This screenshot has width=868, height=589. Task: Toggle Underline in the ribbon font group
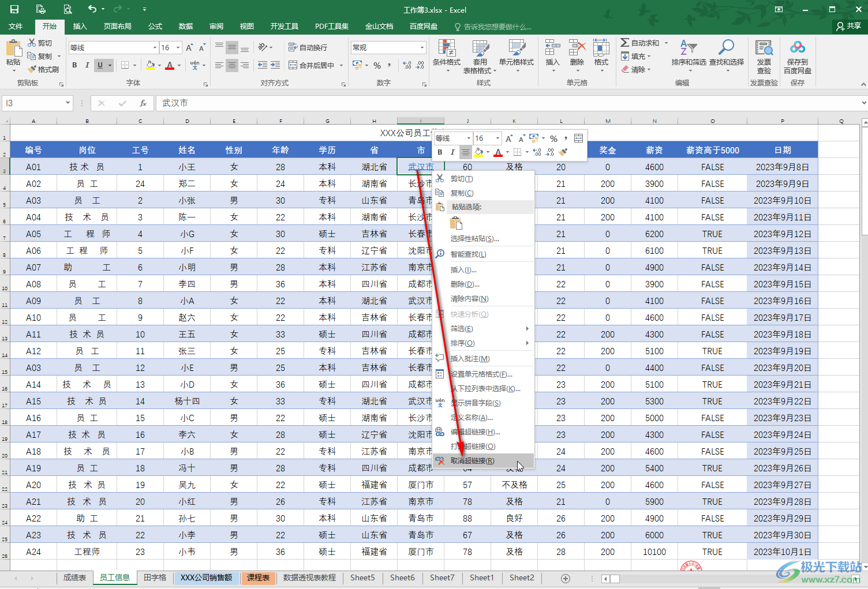[x=100, y=65]
